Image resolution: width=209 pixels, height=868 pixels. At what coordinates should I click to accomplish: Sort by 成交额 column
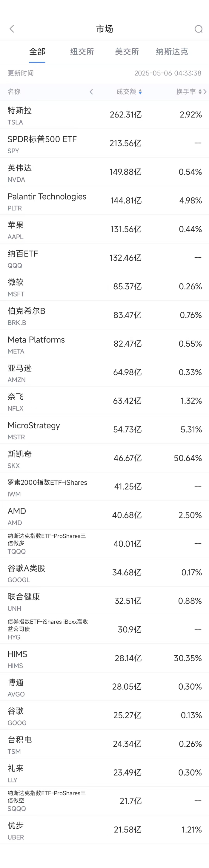click(x=129, y=92)
